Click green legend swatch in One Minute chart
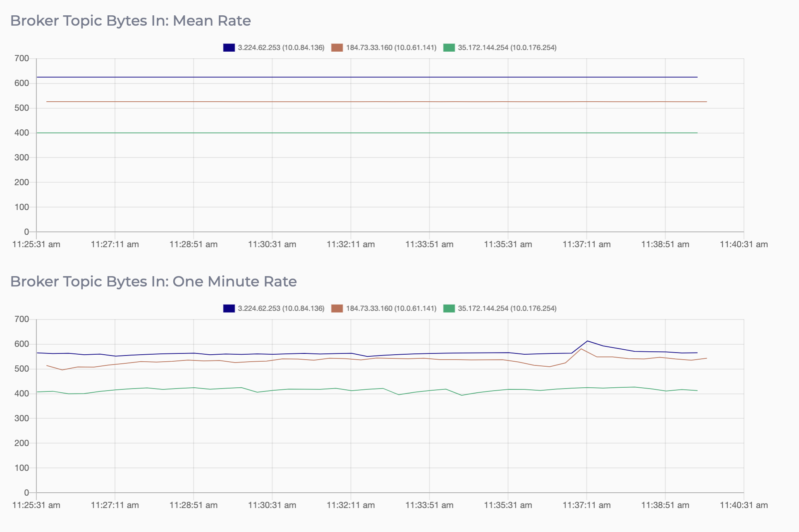799x532 pixels. click(x=449, y=308)
